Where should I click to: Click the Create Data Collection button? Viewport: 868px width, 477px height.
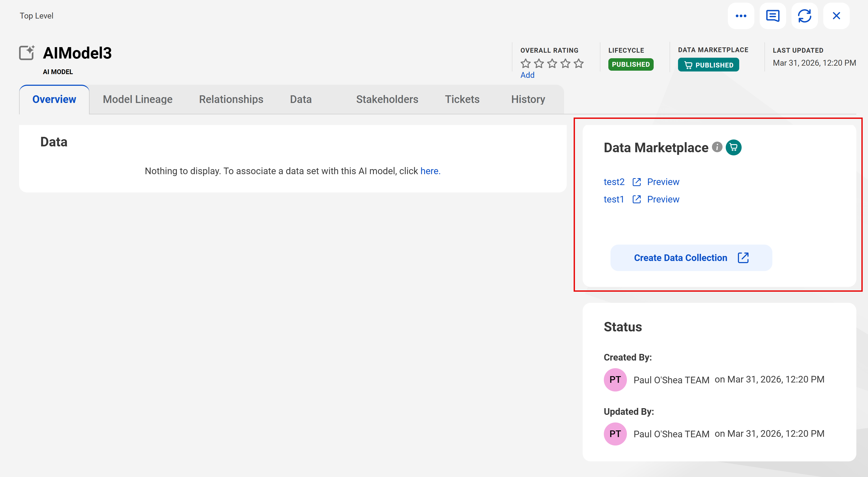691,258
